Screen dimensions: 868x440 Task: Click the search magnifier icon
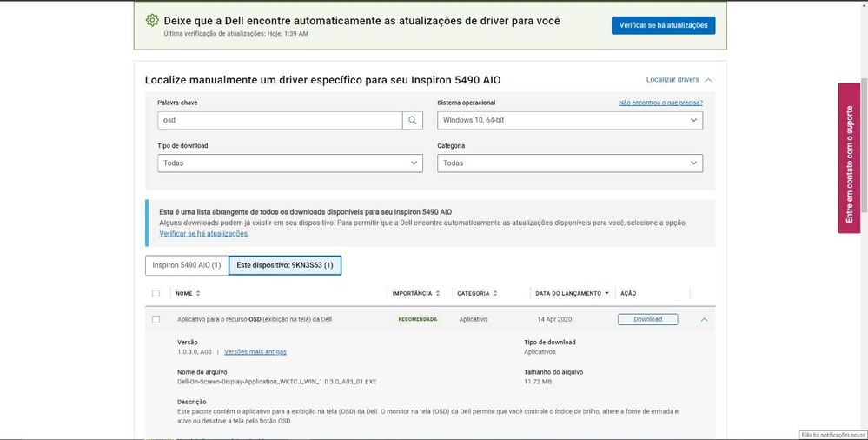point(413,120)
